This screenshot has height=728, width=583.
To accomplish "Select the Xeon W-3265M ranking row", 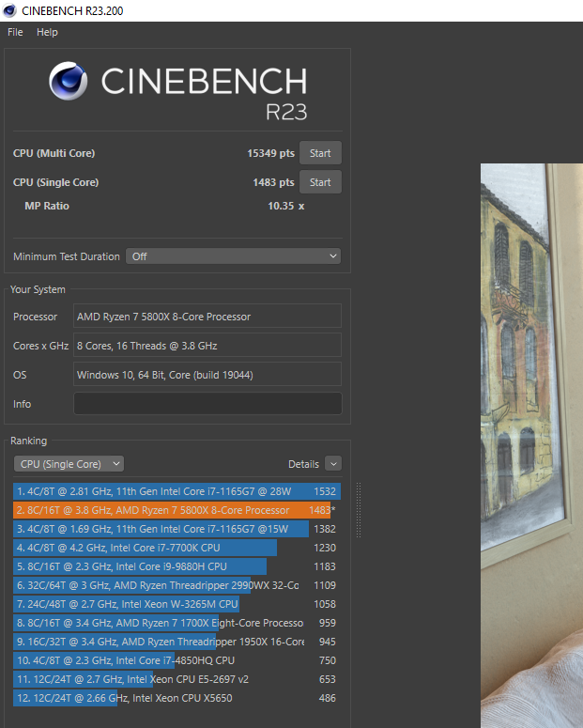I will [176, 604].
